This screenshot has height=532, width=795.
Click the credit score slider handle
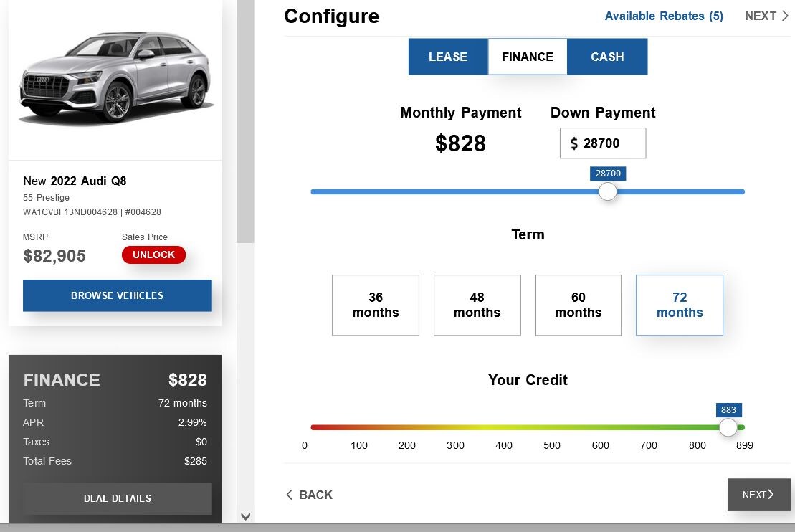click(728, 427)
